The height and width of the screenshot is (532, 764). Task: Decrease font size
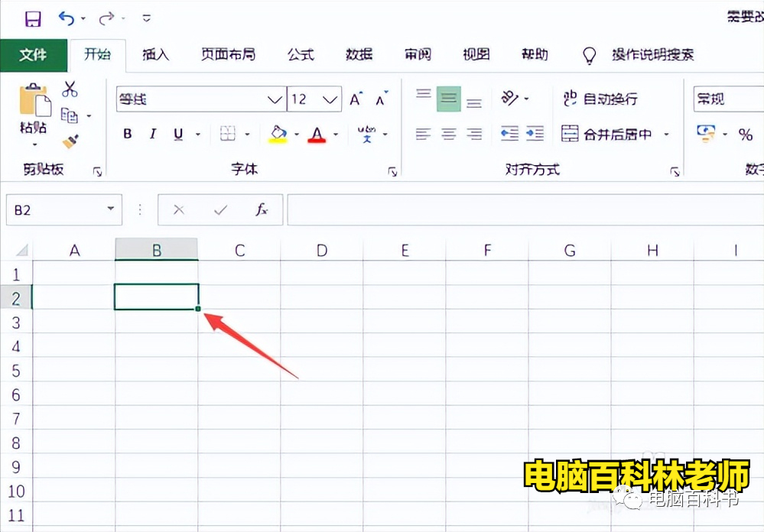click(x=382, y=99)
